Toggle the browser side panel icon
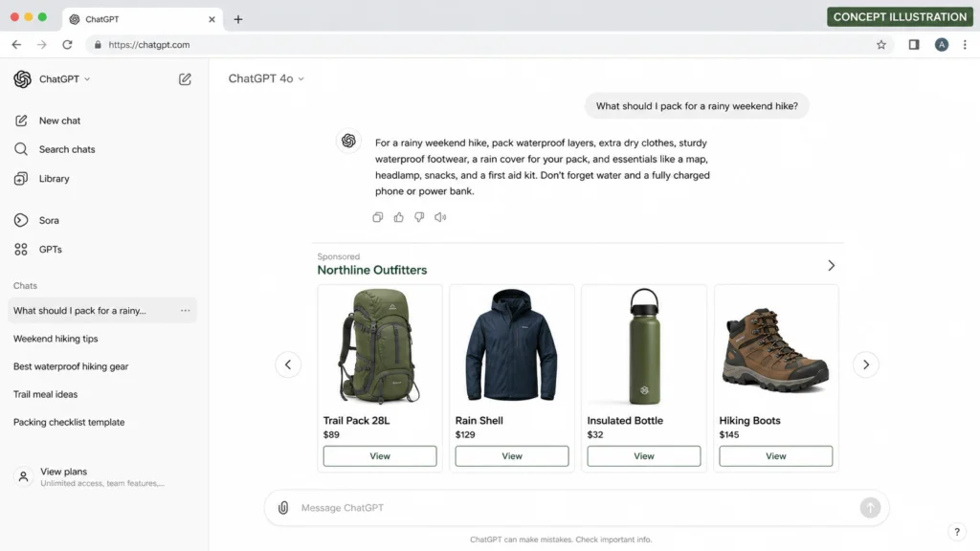This screenshot has height=551, width=980. click(914, 44)
